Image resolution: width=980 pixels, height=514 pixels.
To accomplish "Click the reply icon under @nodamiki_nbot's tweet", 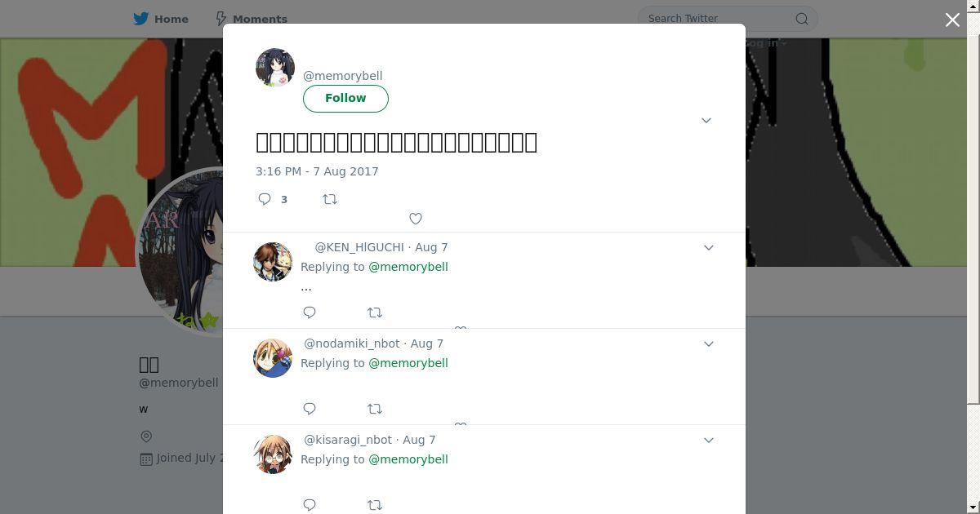I will coord(310,409).
